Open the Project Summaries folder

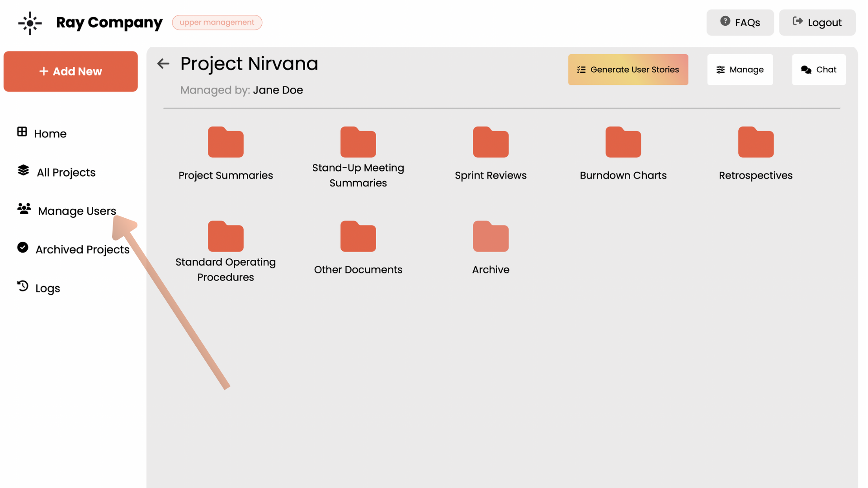[226, 143]
